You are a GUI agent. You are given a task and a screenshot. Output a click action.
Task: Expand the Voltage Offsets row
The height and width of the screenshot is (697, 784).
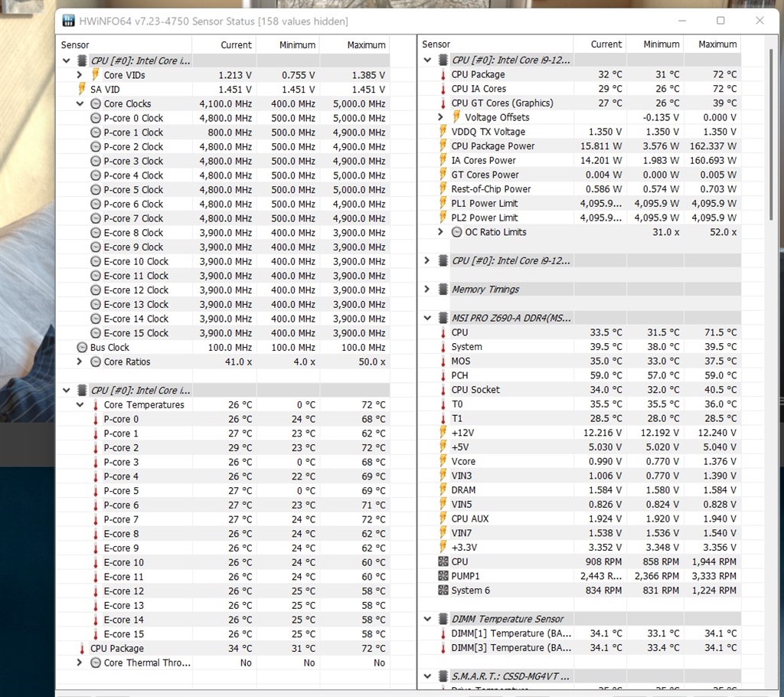point(440,117)
